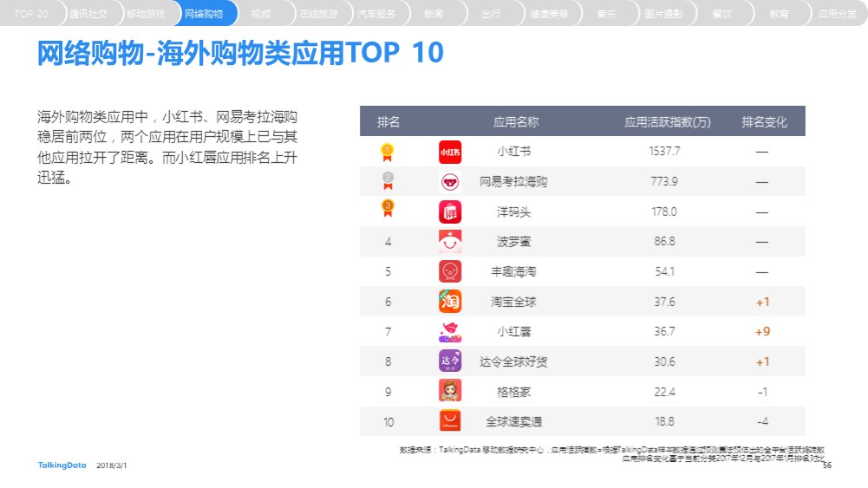Screen dimensions: 868x488
Task: Click the value 18.8
Action: tap(664, 421)
